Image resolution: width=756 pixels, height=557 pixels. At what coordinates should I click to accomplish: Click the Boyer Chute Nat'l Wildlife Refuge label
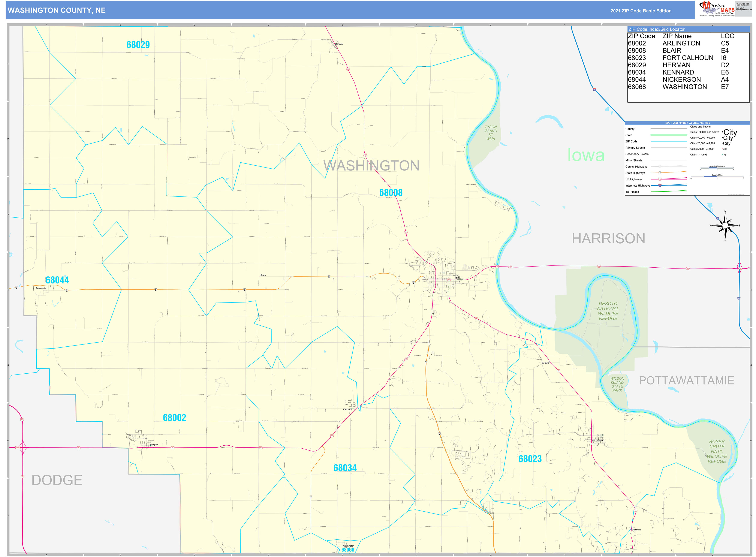pos(717,451)
